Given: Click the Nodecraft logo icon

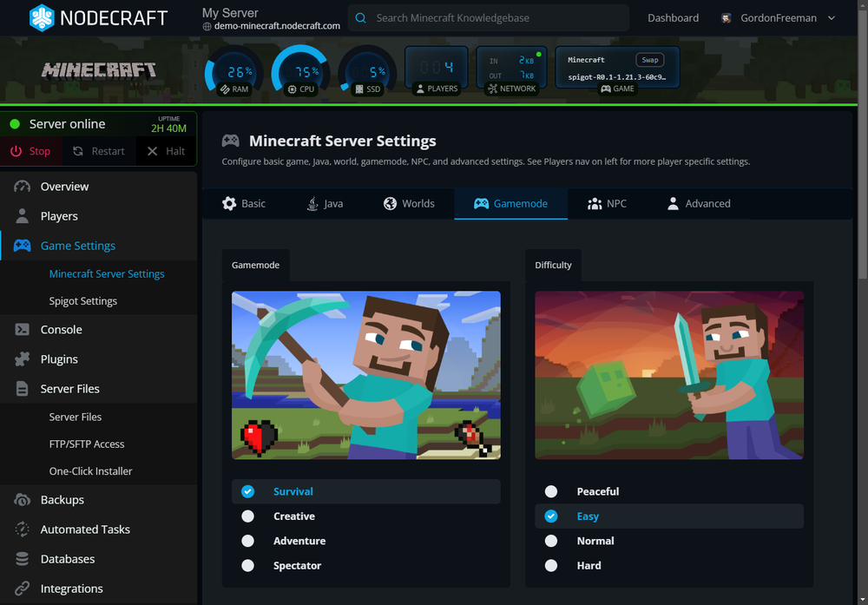Looking at the screenshot, I should click(x=42, y=17).
